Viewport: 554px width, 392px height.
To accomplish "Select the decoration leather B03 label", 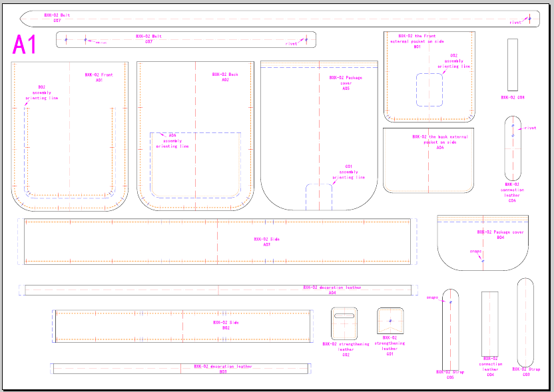I will point(223,369).
